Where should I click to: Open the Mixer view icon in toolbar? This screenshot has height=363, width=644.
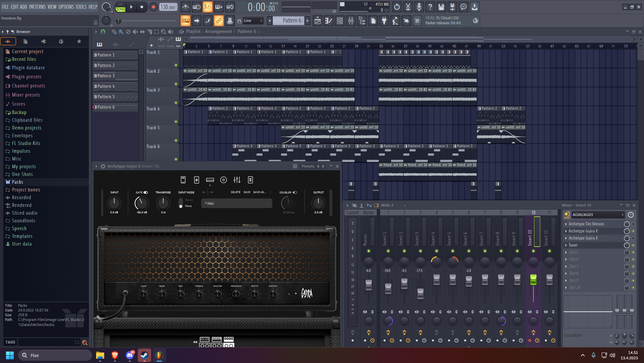pos(351,21)
